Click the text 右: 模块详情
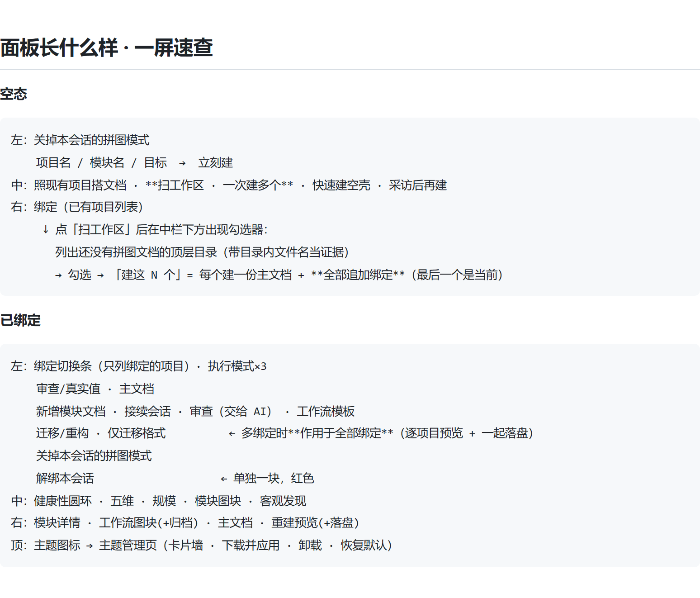The image size is (700, 598). 46,522
